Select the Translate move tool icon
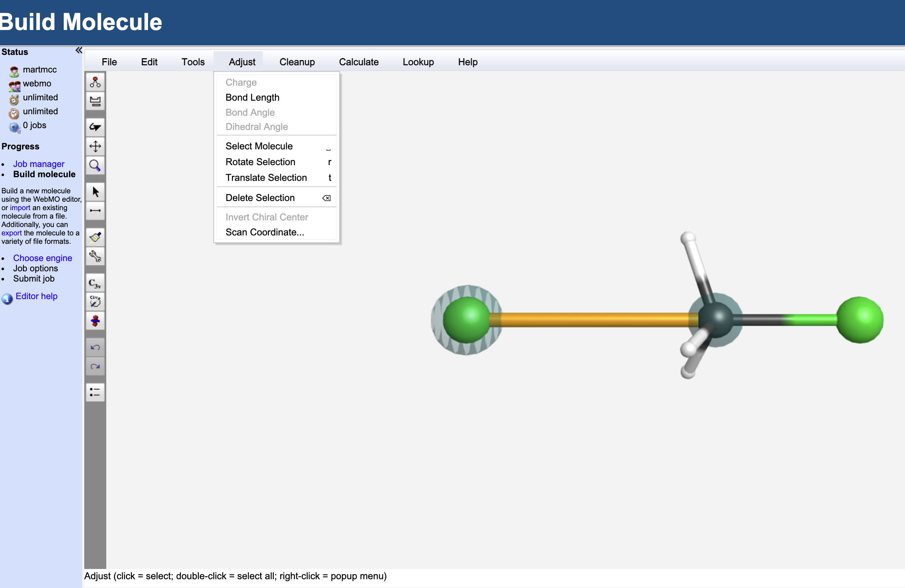The width and height of the screenshot is (905, 588). (x=95, y=146)
